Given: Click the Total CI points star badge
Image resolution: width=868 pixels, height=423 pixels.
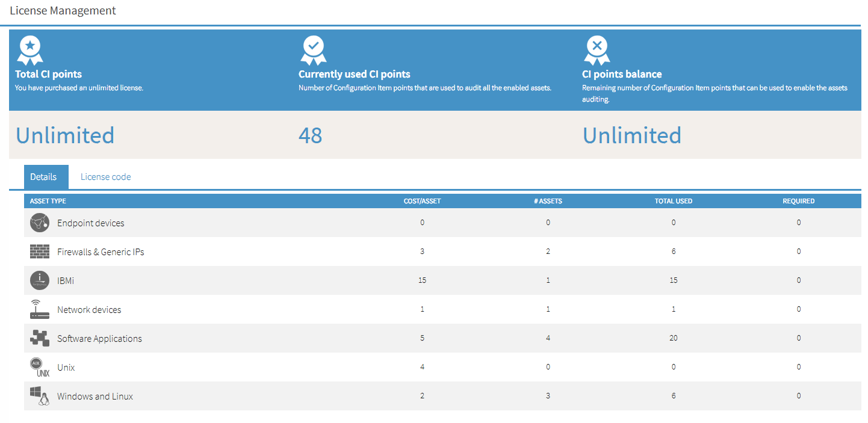Looking at the screenshot, I should click(x=30, y=51).
